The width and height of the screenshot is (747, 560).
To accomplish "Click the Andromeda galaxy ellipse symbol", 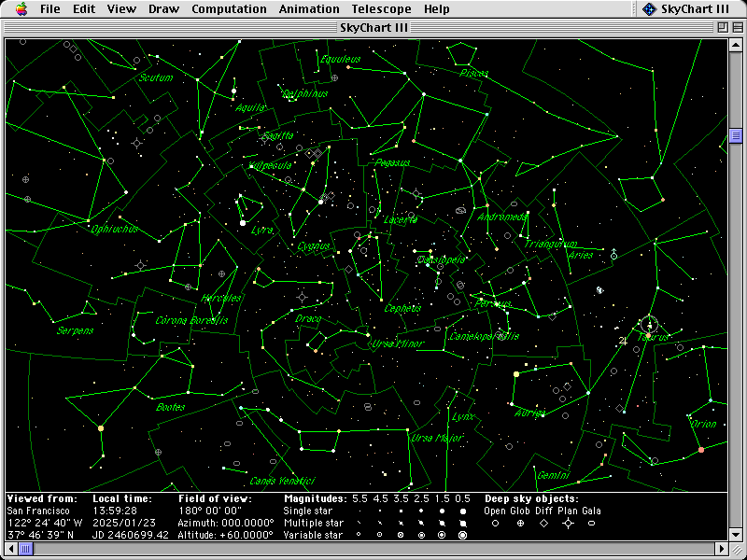I will pos(460,211).
